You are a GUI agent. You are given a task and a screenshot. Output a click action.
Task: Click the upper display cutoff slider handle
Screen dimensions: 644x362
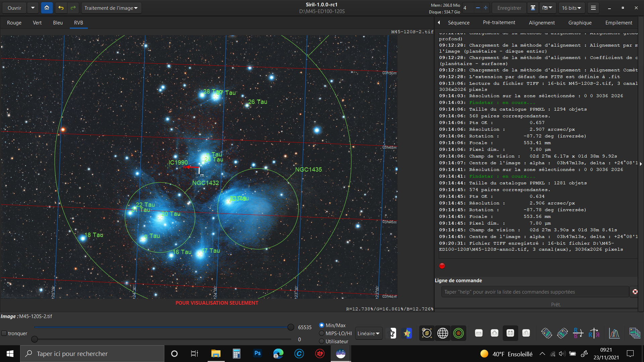pos(290,327)
